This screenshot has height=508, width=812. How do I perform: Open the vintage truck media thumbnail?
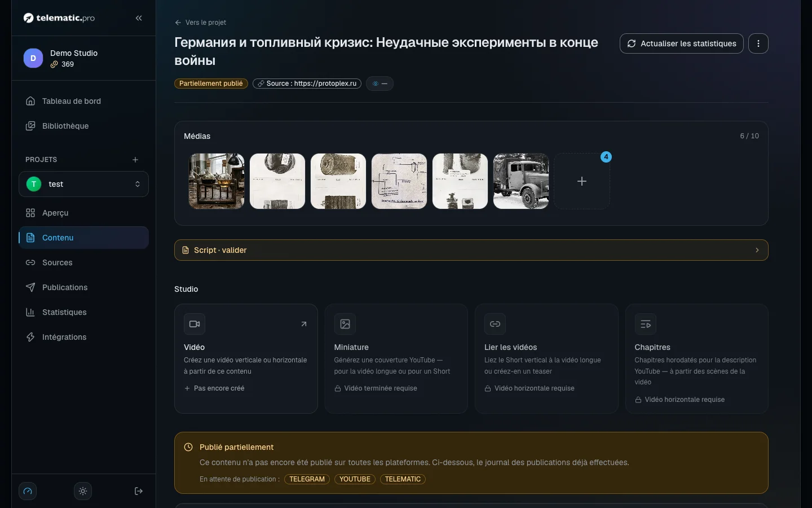[521, 181]
